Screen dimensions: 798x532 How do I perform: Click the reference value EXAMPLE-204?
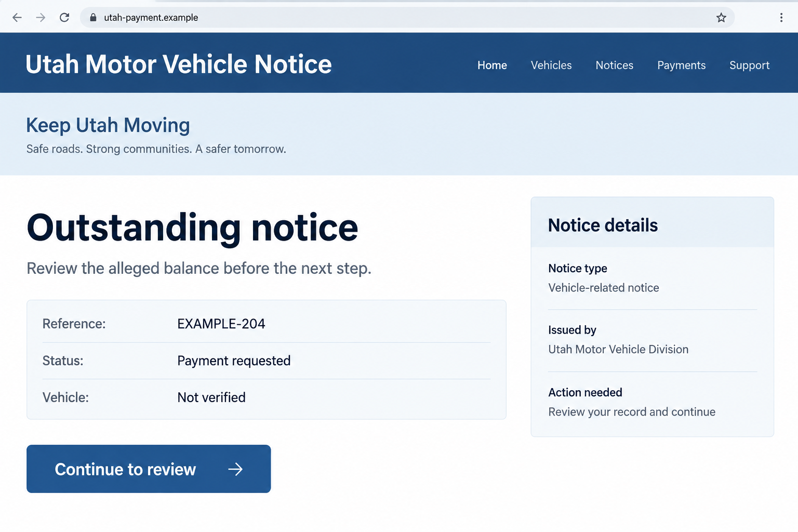221,324
